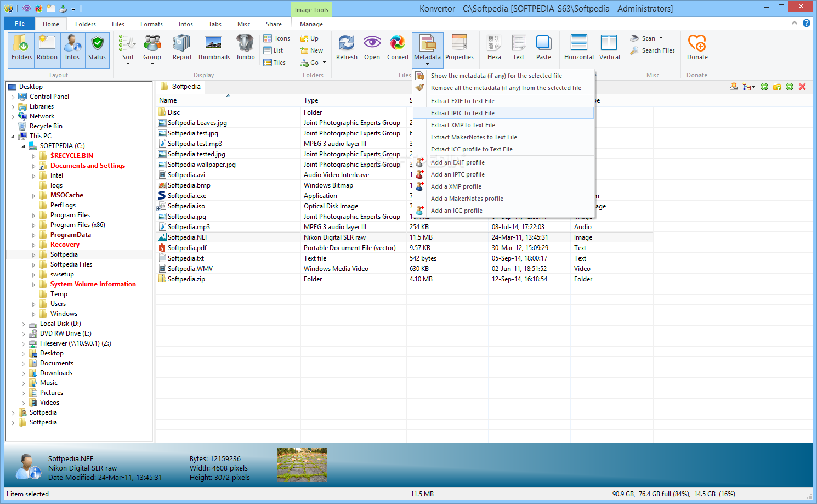
Task: Toggle the Folders layout button
Action: (22, 49)
